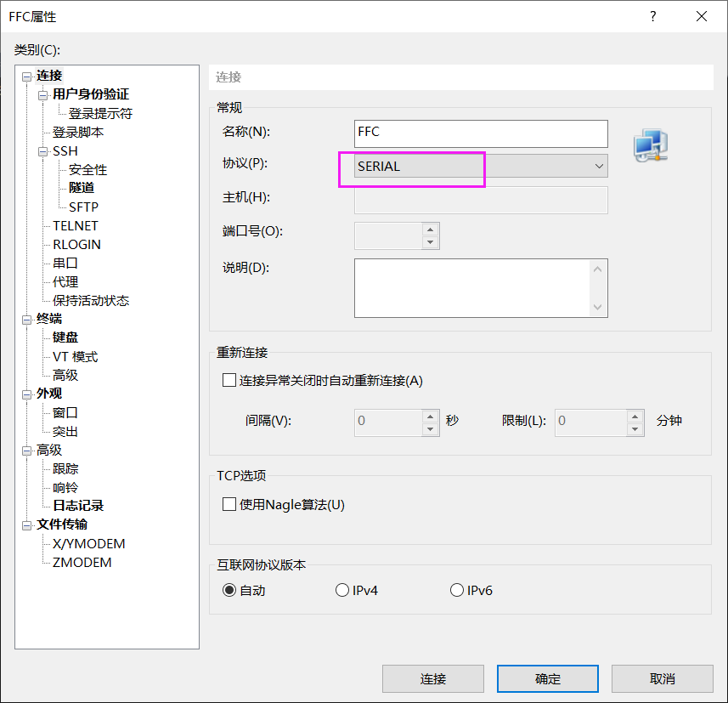Viewport: 728px width, 703px height.
Task: Select TELNET in category tree
Action: [76, 226]
